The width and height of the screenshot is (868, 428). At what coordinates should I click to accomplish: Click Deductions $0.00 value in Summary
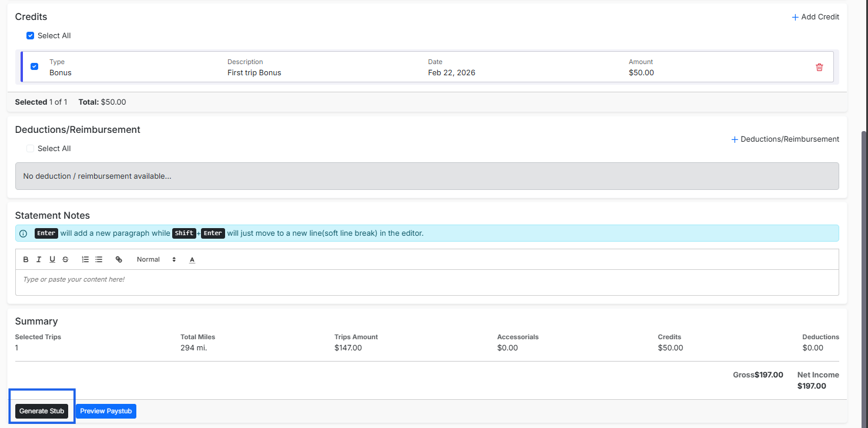point(813,348)
